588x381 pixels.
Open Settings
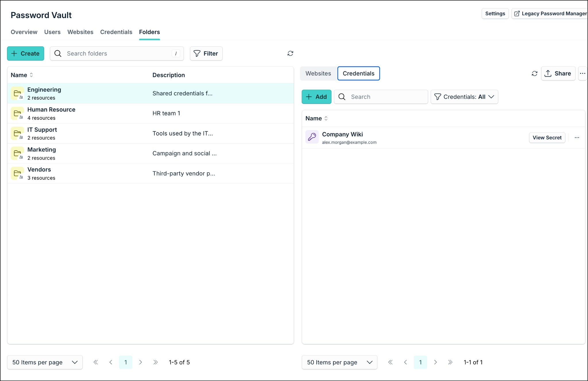click(495, 13)
